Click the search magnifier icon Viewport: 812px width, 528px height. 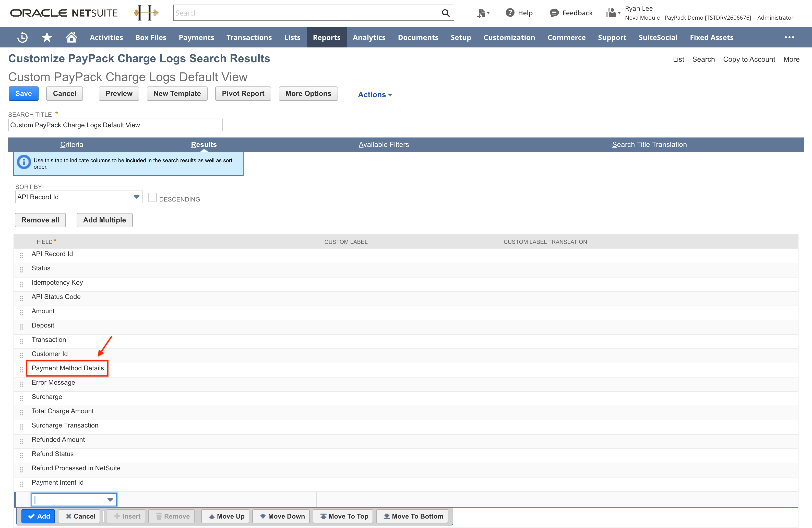click(445, 13)
